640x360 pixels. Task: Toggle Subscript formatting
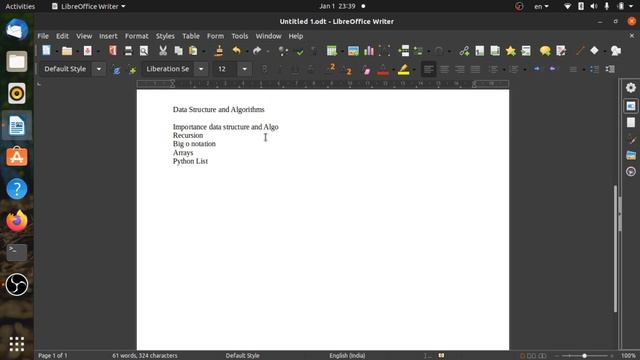point(347,70)
